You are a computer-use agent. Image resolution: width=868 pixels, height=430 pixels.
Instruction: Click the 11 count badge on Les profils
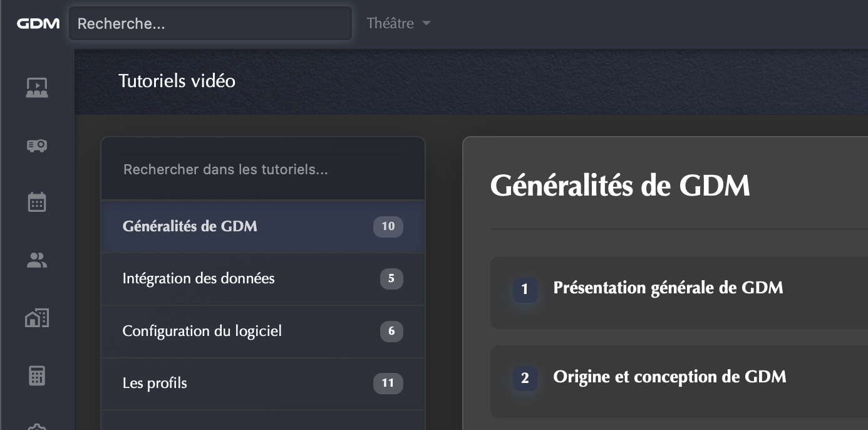388,383
